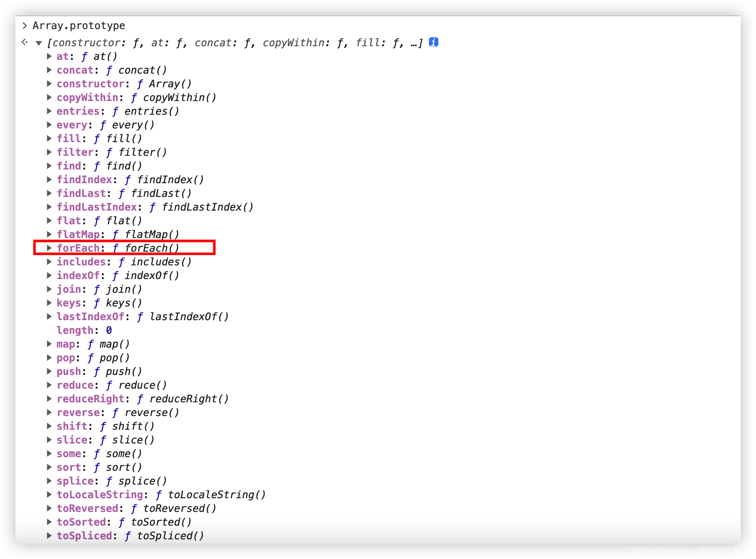The height and width of the screenshot is (559, 756).
Task: Expand the includes property
Action: click(x=49, y=262)
